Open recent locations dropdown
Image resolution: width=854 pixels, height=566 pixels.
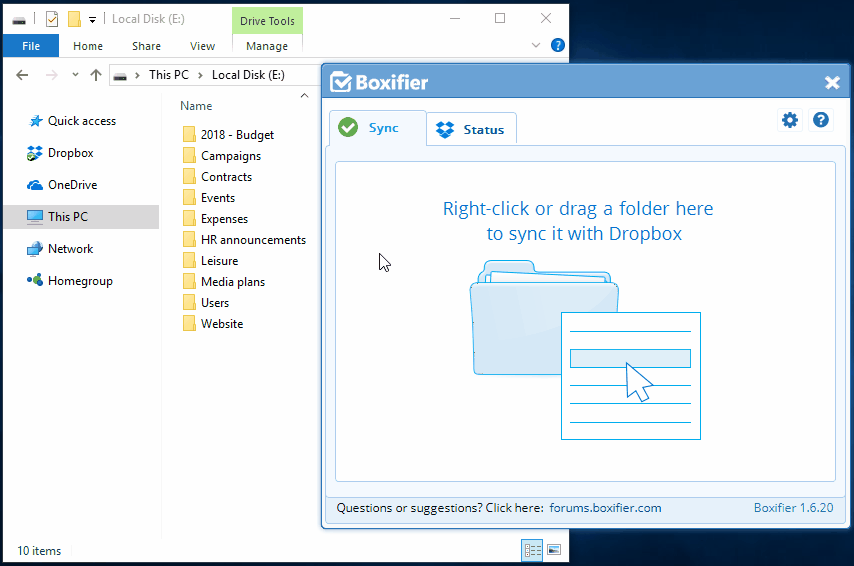tap(75, 75)
